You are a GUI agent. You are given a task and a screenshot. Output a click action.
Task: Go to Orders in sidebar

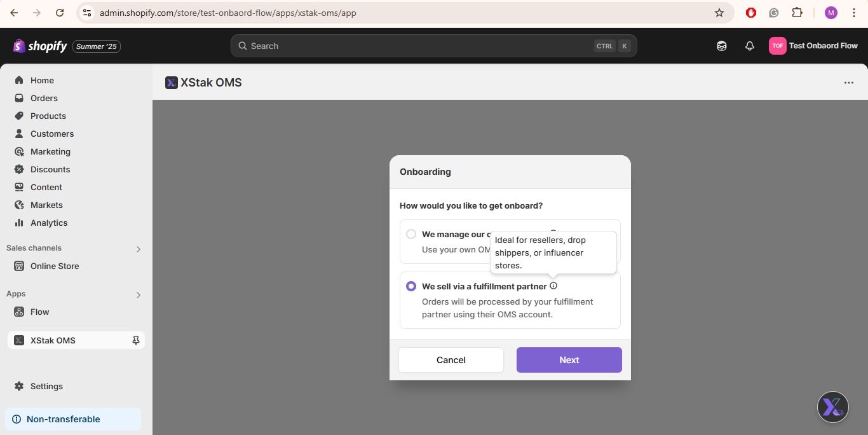point(44,98)
